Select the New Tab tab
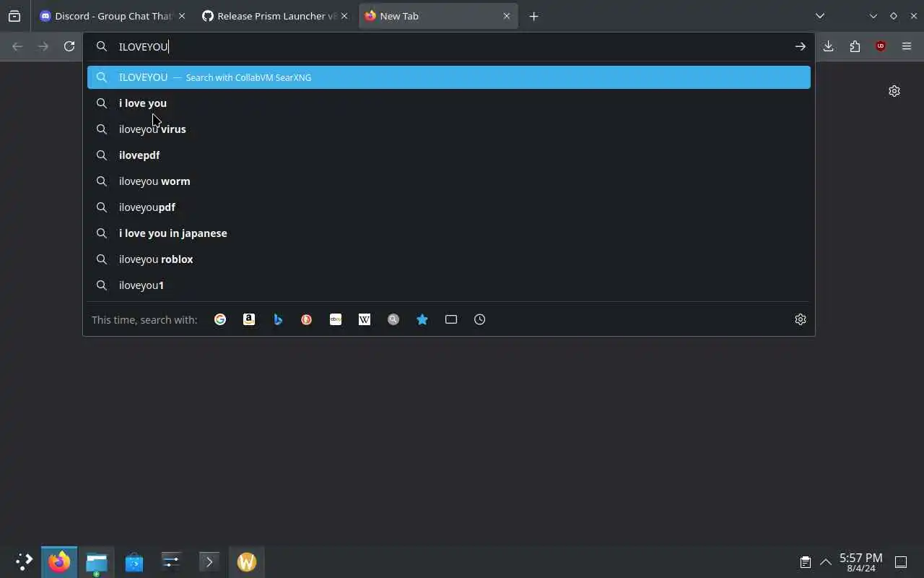The height and width of the screenshot is (578, 924). tap(438, 16)
